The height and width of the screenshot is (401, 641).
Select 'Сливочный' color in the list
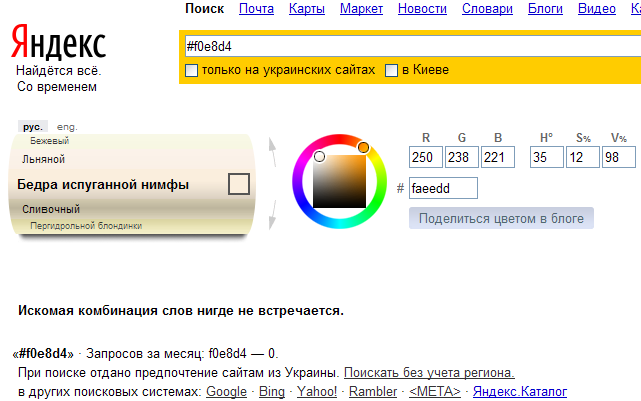click(51, 209)
